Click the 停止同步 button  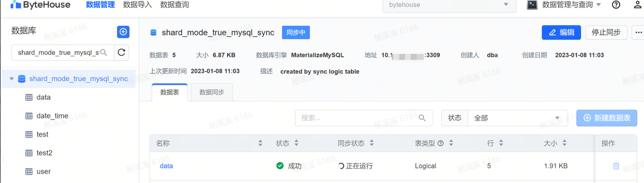(x=606, y=32)
